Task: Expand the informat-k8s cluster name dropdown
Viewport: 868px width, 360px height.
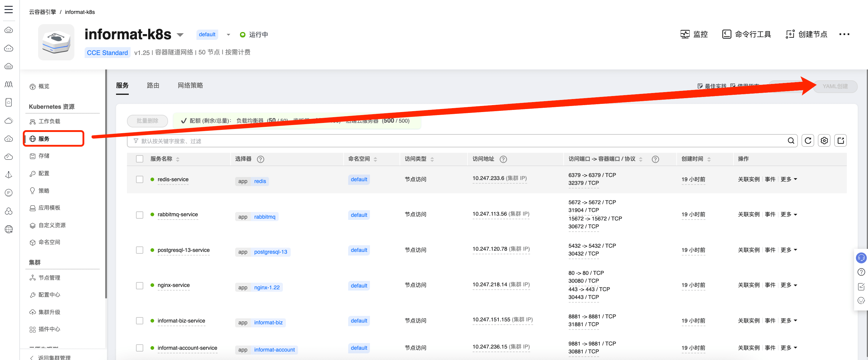Action: pyautogui.click(x=180, y=35)
